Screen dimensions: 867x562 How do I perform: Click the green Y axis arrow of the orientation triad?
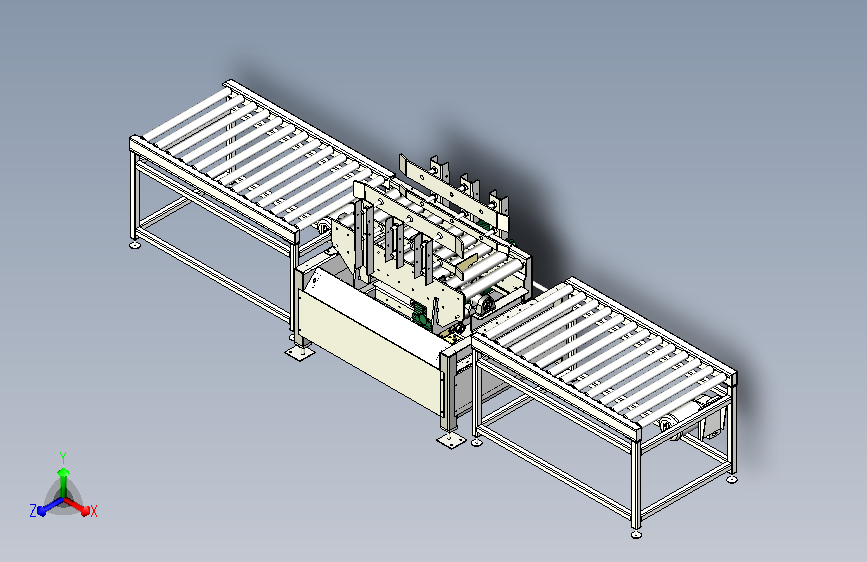click(x=64, y=482)
